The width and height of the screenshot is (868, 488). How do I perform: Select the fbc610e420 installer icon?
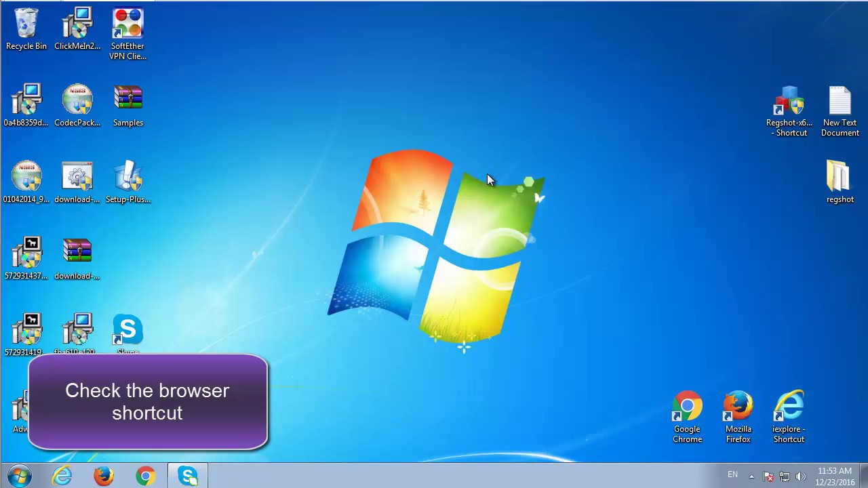pyautogui.click(x=77, y=333)
